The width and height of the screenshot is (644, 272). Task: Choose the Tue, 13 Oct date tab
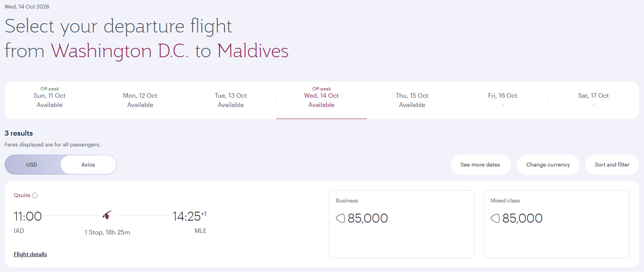(231, 100)
